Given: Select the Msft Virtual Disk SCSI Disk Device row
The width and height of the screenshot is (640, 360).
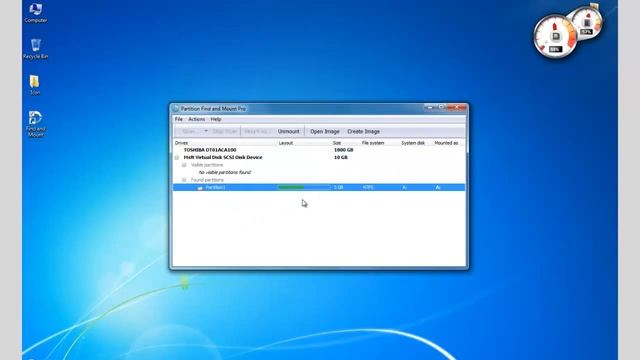Looking at the screenshot, I should tap(319, 157).
